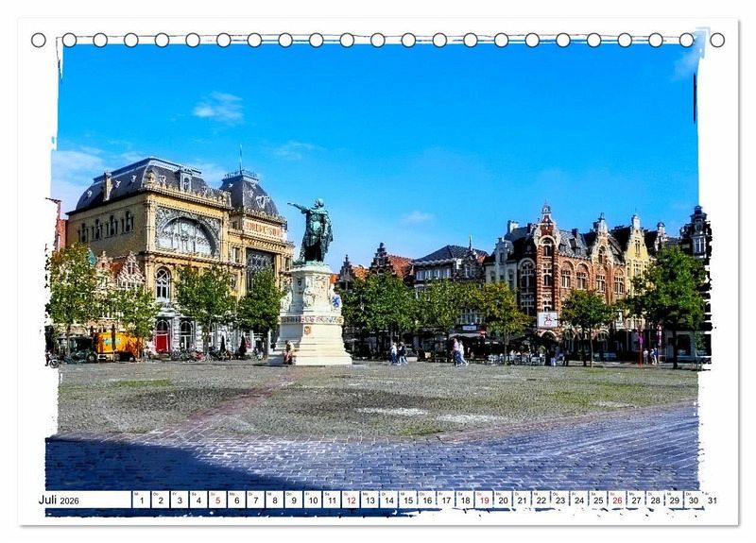Image resolution: width=756 pixels, height=543 pixels.
Task: Click the cobblestone pavement in the foreground
Action: pyautogui.click(x=378, y=453)
